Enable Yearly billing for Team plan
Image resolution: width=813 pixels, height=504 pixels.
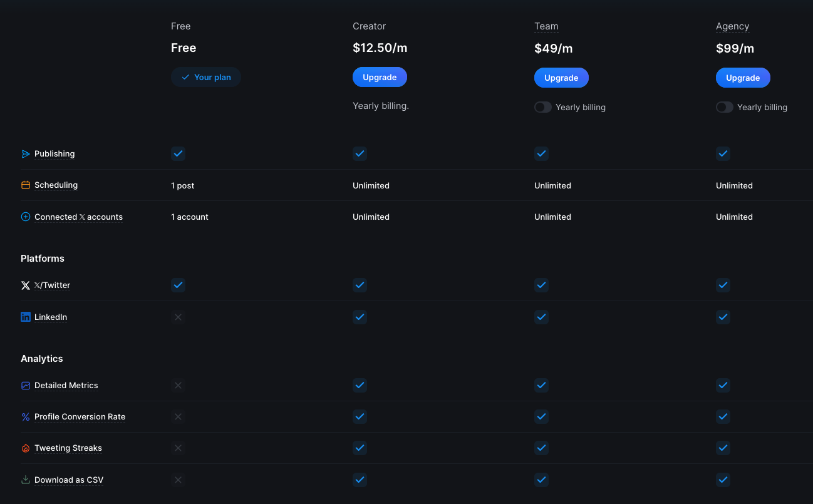[x=543, y=107]
